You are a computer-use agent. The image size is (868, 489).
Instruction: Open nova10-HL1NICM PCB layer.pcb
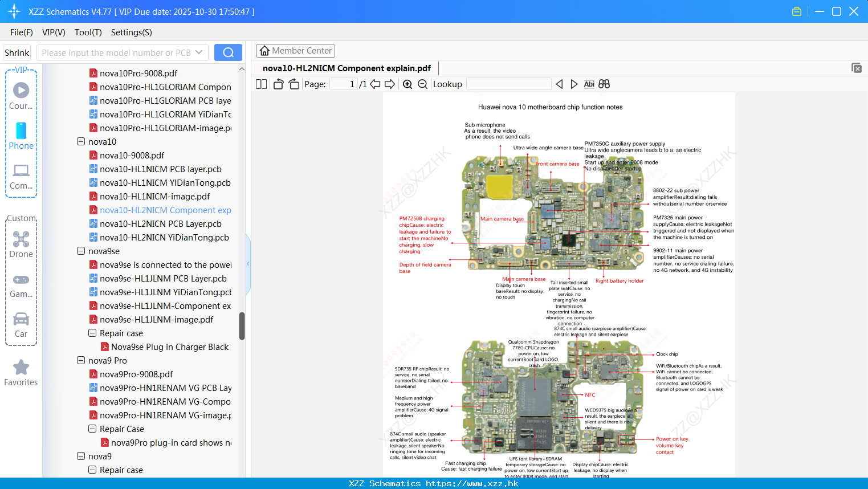160,169
